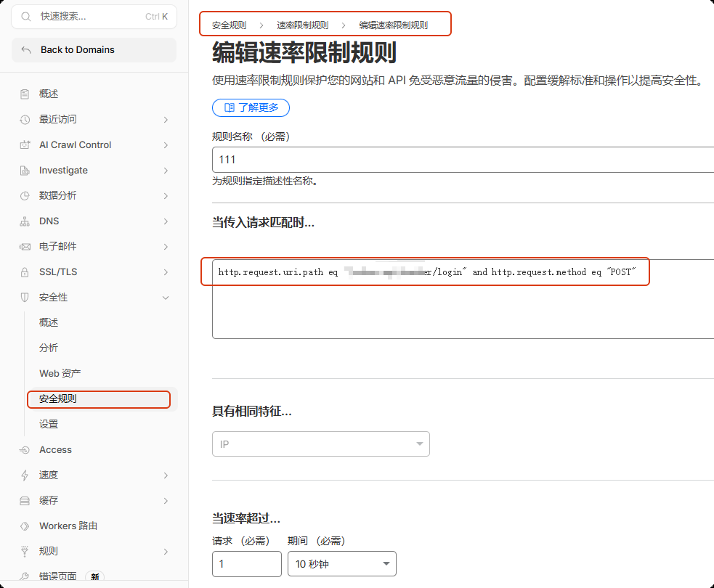Click the 速度 lightning bolt icon

(25, 475)
